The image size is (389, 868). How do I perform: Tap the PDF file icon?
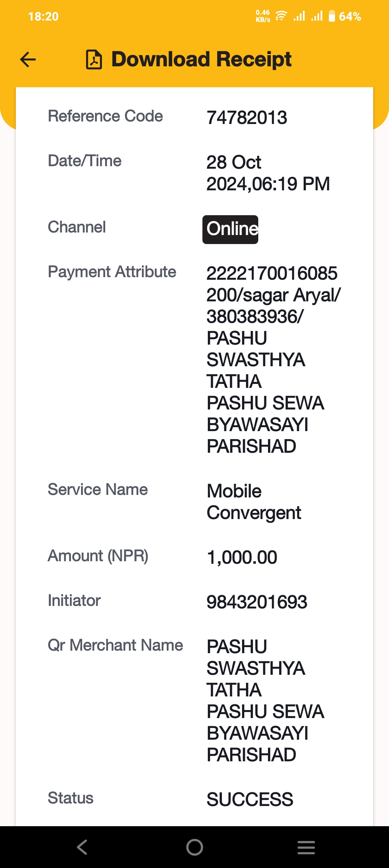(94, 59)
